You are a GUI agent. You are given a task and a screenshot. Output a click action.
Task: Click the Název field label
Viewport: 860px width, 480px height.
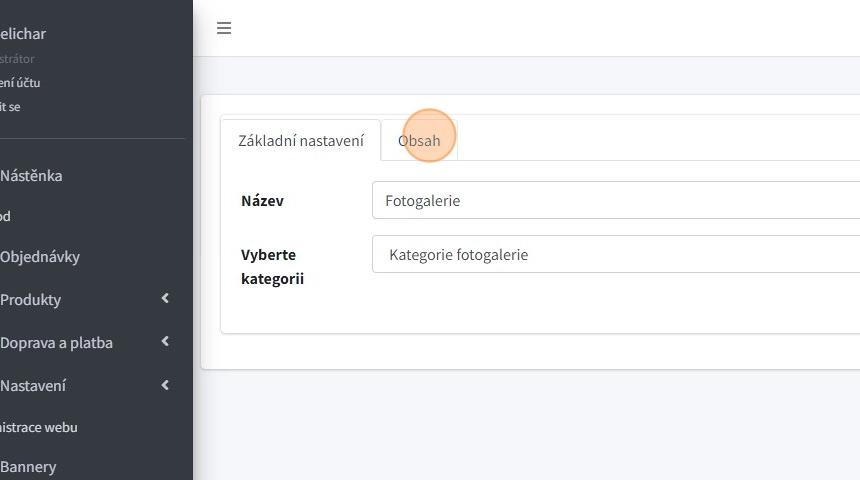click(x=262, y=201)
